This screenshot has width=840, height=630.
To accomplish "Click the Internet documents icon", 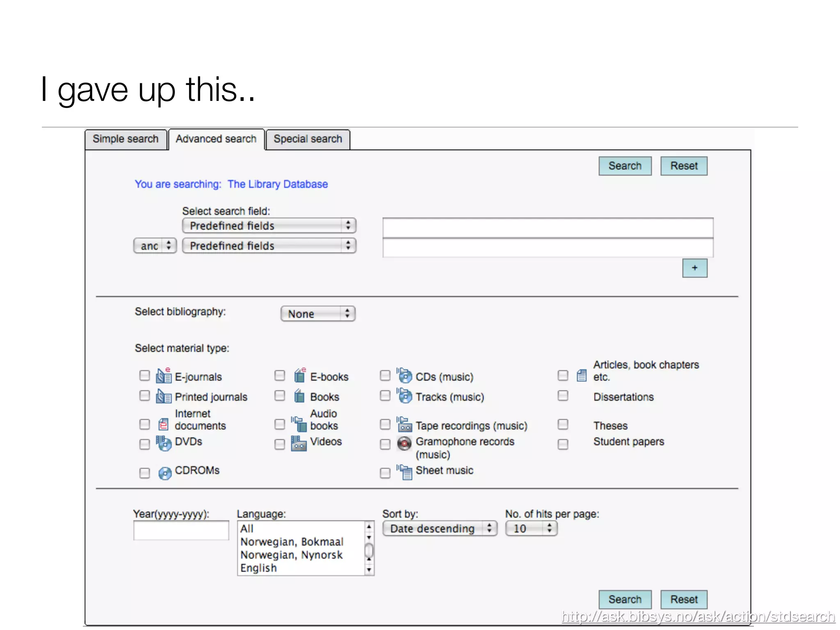I will coord(164,425).
